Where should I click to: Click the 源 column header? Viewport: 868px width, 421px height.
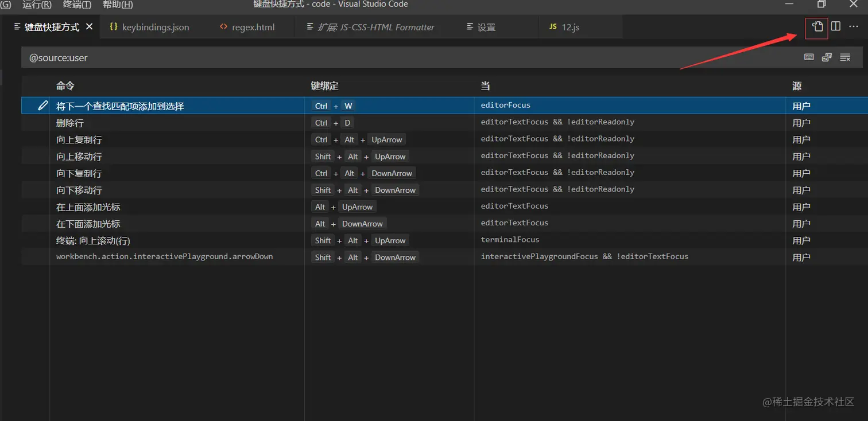click(x=797, y=86)
